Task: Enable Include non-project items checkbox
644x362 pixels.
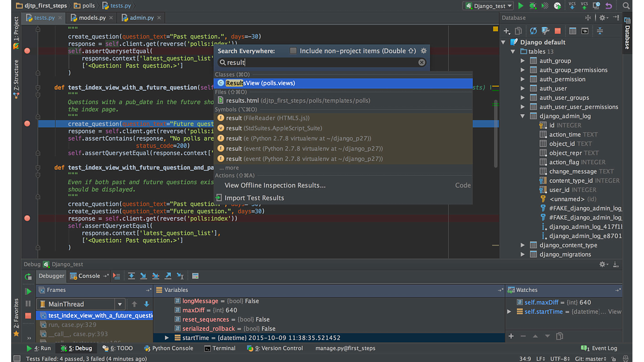Action: coord(293,51)
